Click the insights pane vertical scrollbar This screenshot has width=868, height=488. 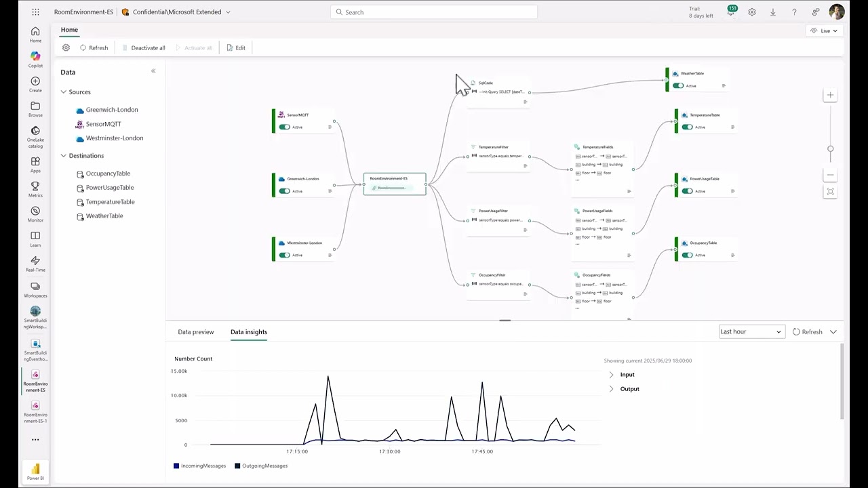(842, 382)
